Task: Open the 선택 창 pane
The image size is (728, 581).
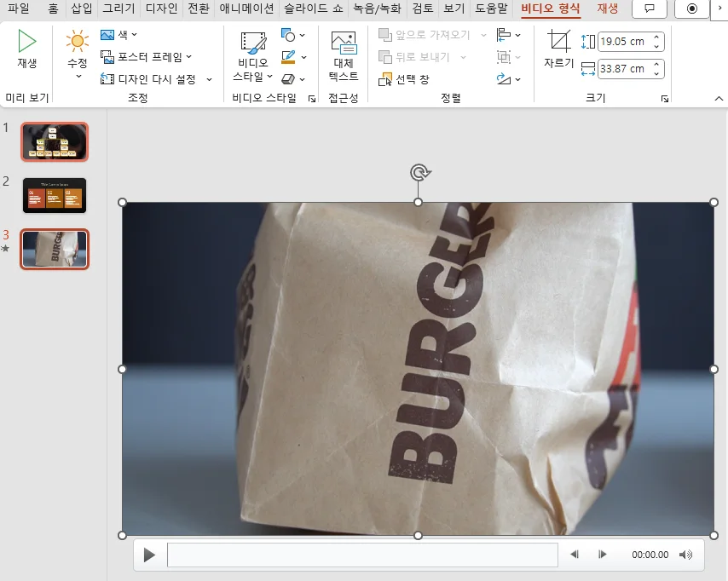Action: point(403,79)
